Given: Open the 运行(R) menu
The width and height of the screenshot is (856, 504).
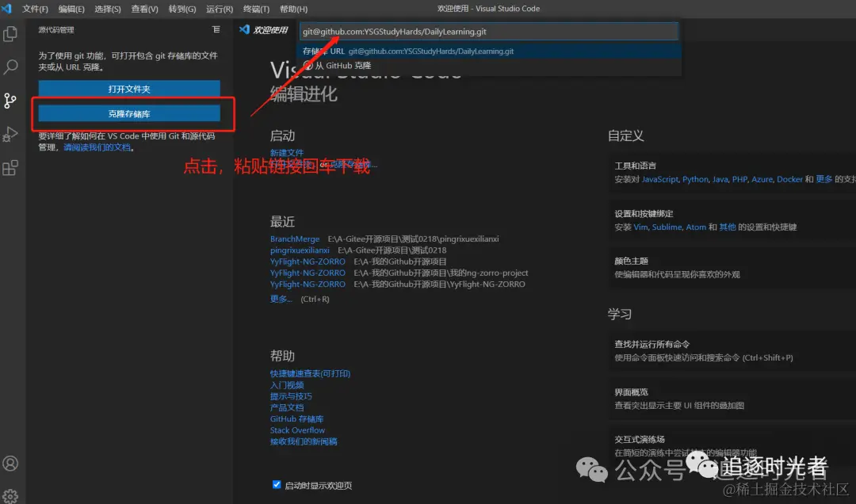Looking at the screenshot, I should 220,10.
